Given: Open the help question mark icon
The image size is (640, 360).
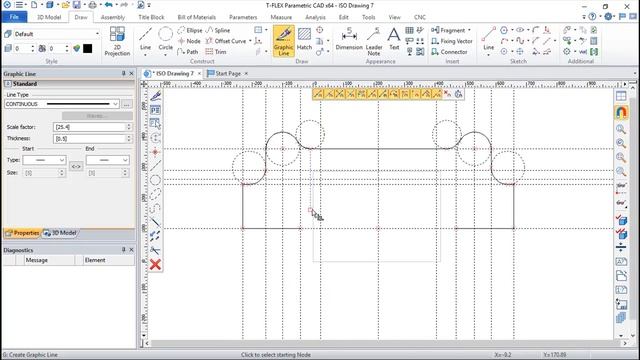Looking at the screenshot, I should [592, 17].
